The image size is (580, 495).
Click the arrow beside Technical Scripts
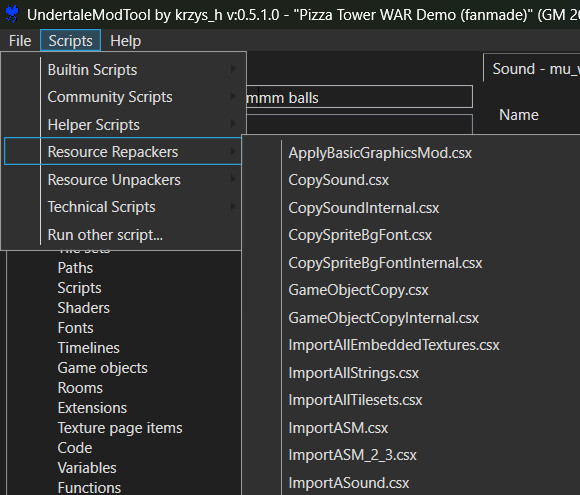tap(233, 206)
